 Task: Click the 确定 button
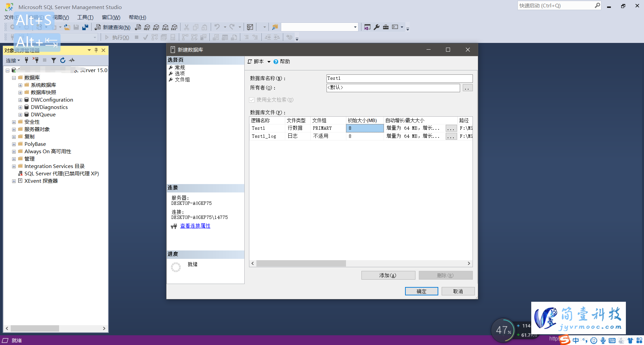422,291
